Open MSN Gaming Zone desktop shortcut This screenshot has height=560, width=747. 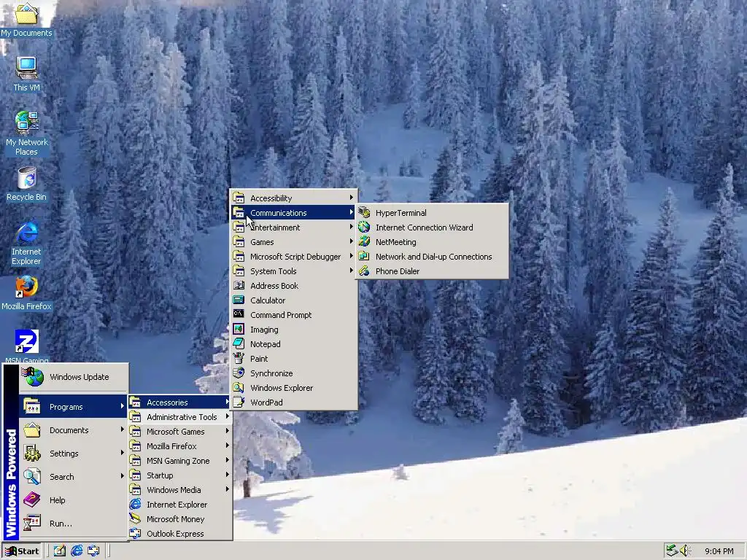(26, 346)
